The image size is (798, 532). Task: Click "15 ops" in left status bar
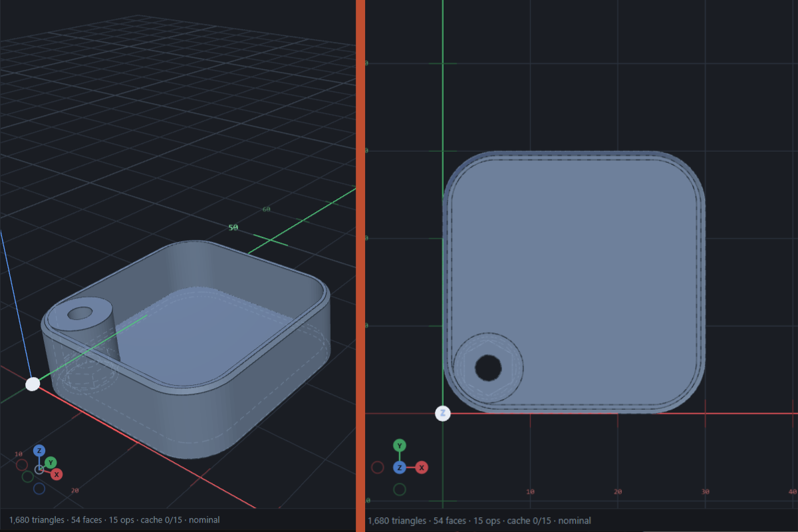(122, 520)
